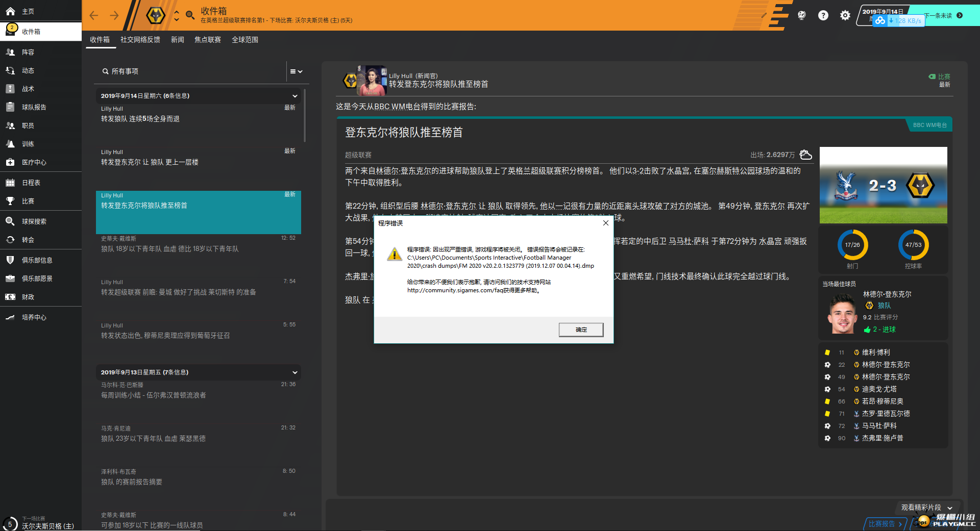Open the club switch up-down arrows
The width and height of the screenshot is (980, 531).
(x=177, y=15)
